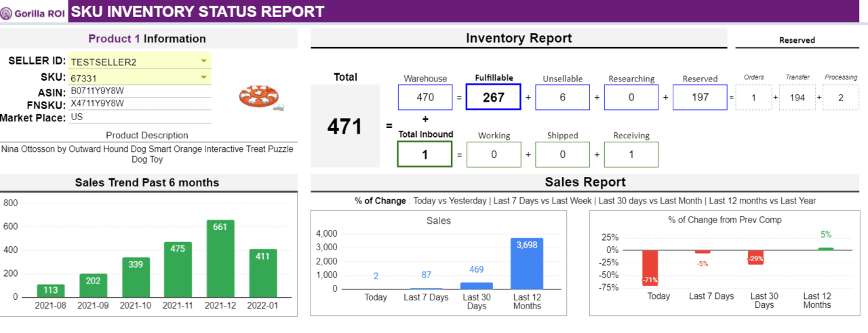Click the Total Inbound box
The width and height of the screenshot is (868, 333).
pyautogui.click(x=425, y=154)
